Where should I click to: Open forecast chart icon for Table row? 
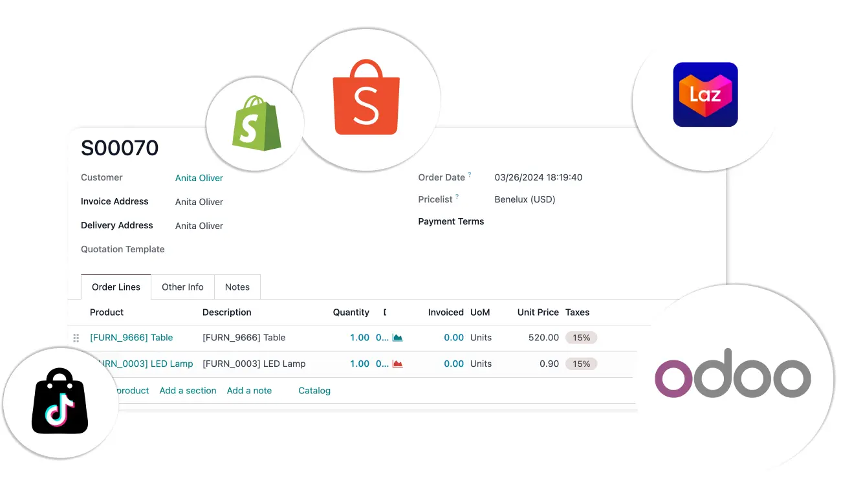tap(397, 338)
